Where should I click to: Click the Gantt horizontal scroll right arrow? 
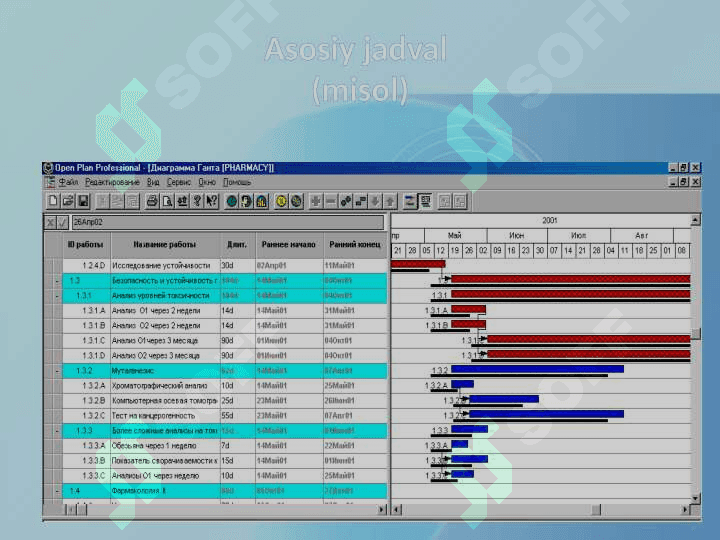coord(686,509)
